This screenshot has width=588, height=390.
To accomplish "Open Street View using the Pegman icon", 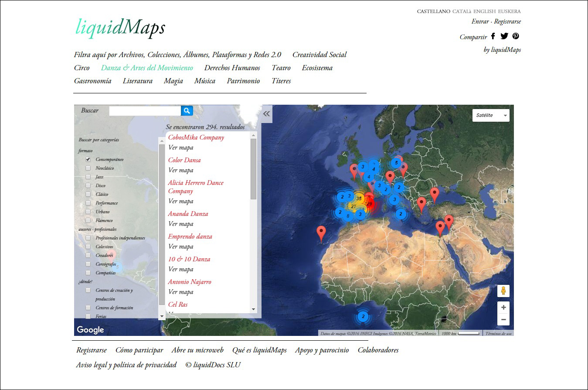I will (x=503, y=291).
